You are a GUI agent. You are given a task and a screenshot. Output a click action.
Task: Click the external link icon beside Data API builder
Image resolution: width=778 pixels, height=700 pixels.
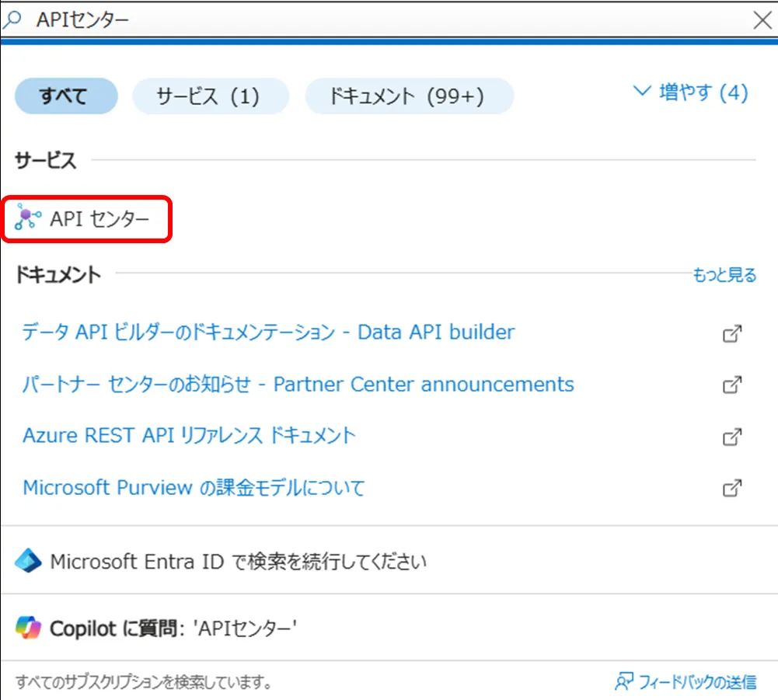pos(731,333)
